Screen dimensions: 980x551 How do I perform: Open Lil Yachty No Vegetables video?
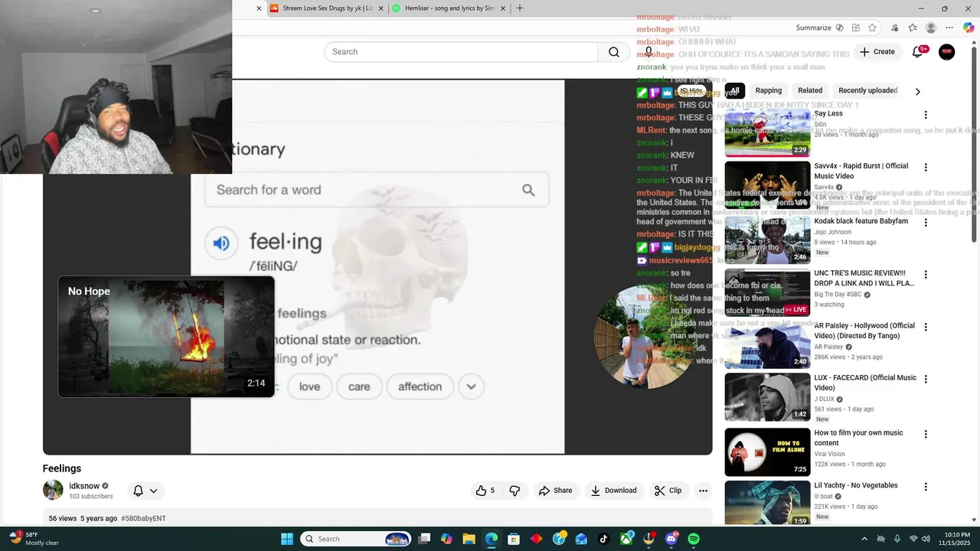pyautogui.click(x=856, y=485)
